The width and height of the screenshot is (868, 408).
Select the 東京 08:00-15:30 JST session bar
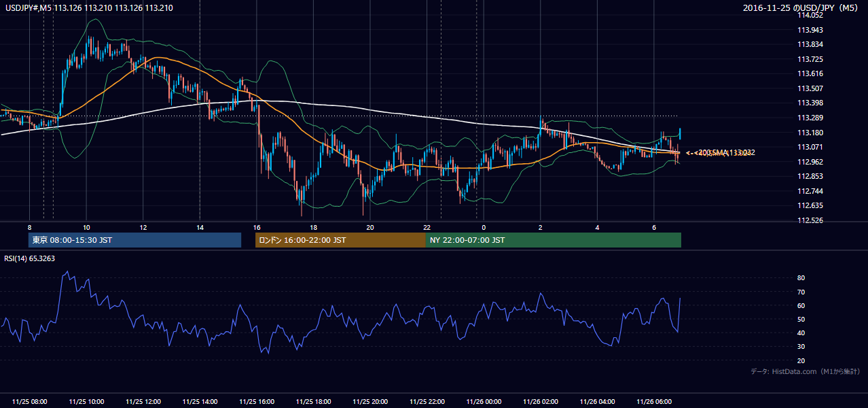coord(134,240)
